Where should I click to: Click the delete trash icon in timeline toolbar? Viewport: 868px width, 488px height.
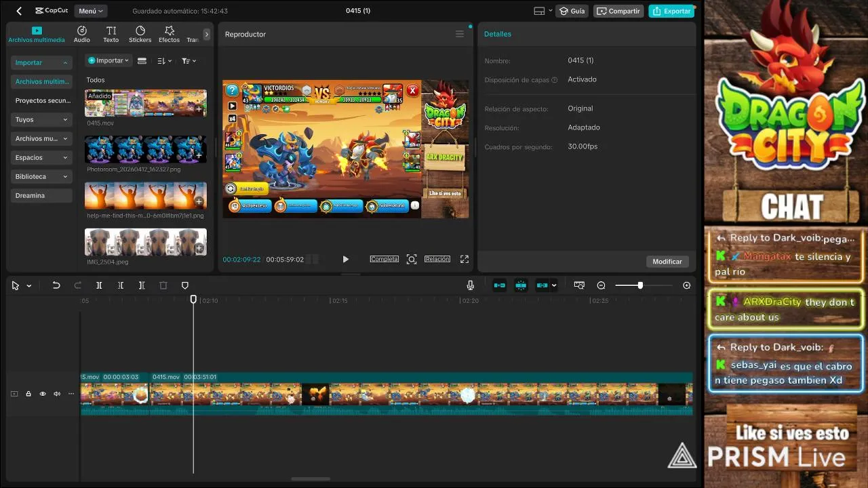pos(163,285)
